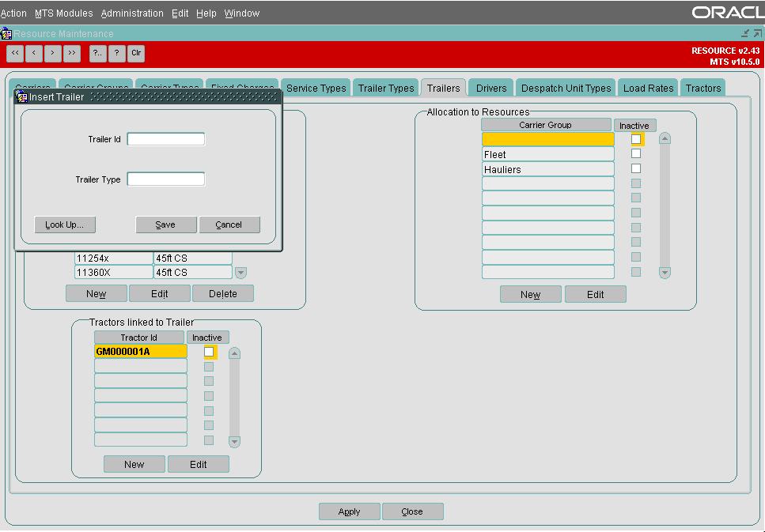The width and height of the screenshot is (765, 532).
Task: Click the Trailer Type input field
Action: 166,179
